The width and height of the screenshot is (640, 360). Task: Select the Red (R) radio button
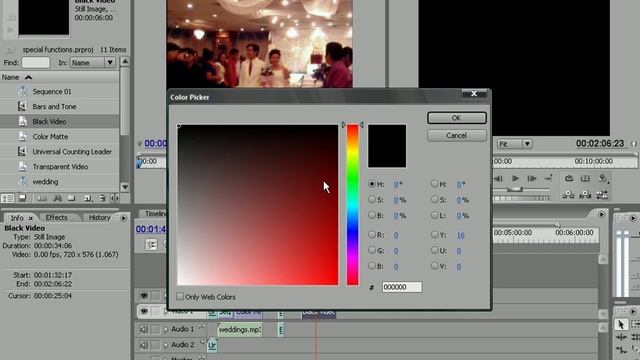pos(371,235)
